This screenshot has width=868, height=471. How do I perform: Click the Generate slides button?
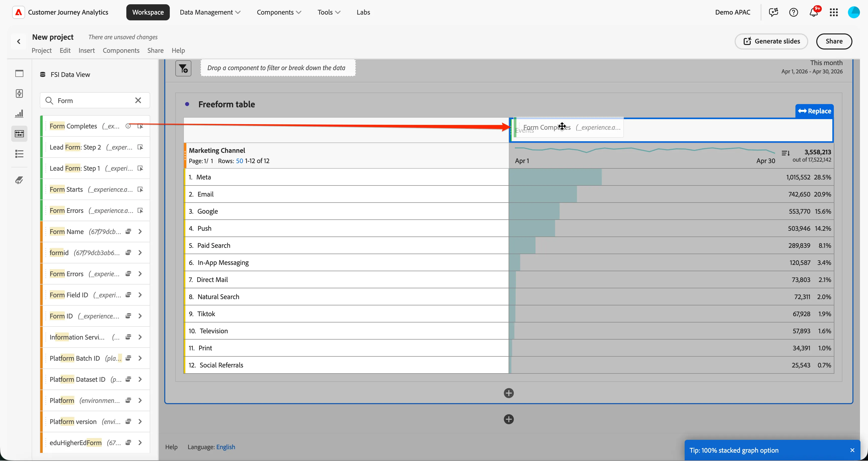tap(771, 41)
